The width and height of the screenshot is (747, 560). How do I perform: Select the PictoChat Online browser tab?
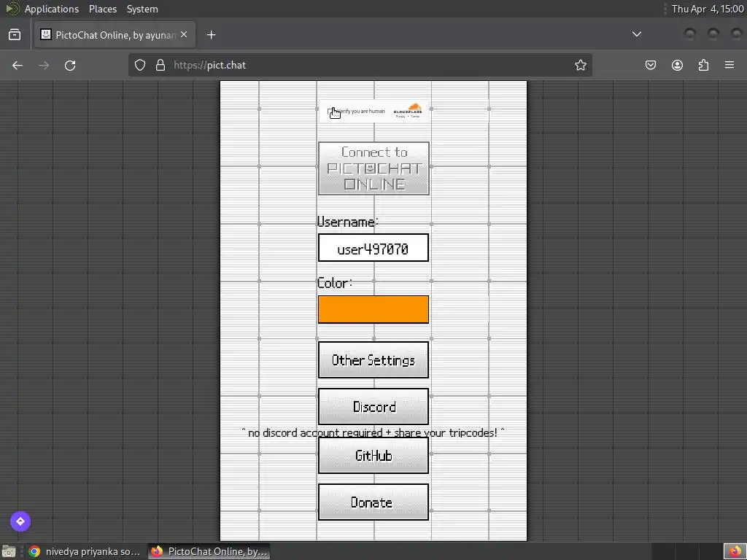(115, 35)
